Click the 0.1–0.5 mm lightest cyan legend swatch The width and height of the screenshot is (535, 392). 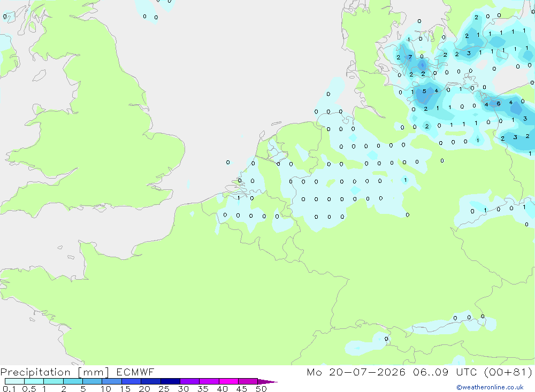[x=14, y=381]
